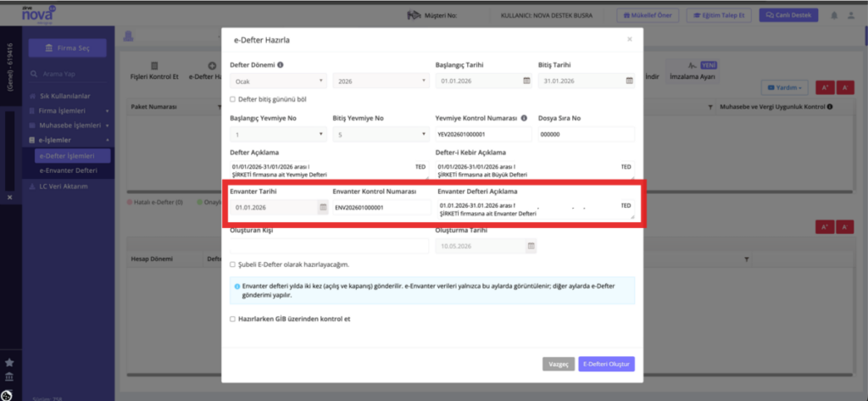Click Envanter Defteri Açıklama text area
Image resolution: width=868 pixels, height=401 pixels.
(536, 210)
